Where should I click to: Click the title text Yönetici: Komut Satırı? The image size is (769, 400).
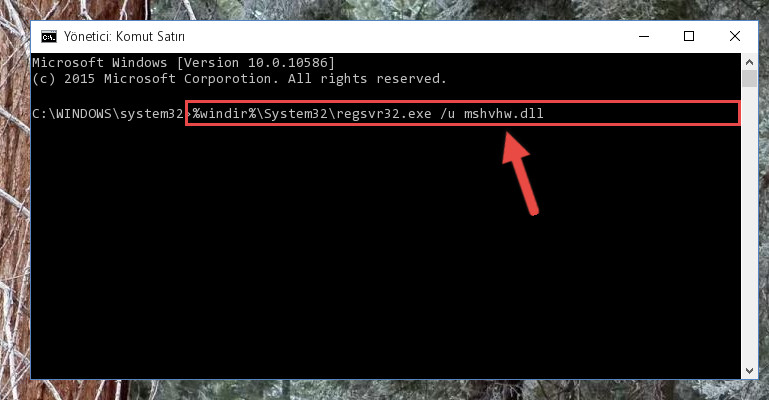(x=124, y=37)
